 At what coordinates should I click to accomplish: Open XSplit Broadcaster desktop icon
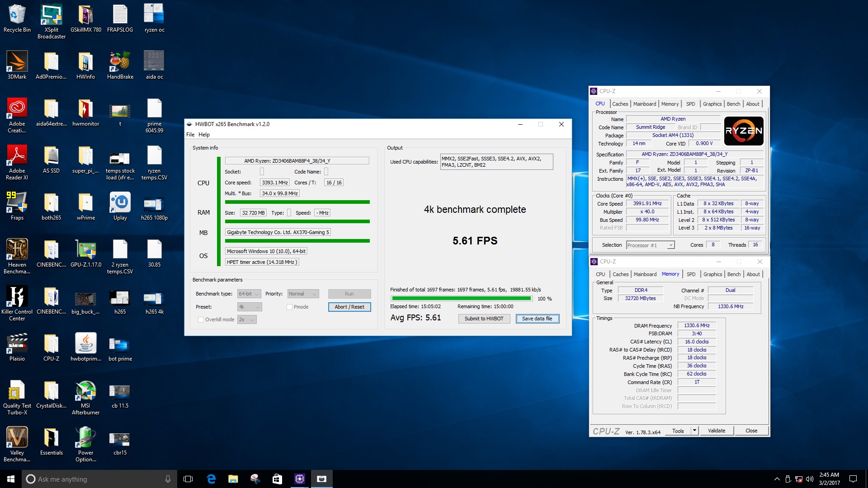[52, 21]
